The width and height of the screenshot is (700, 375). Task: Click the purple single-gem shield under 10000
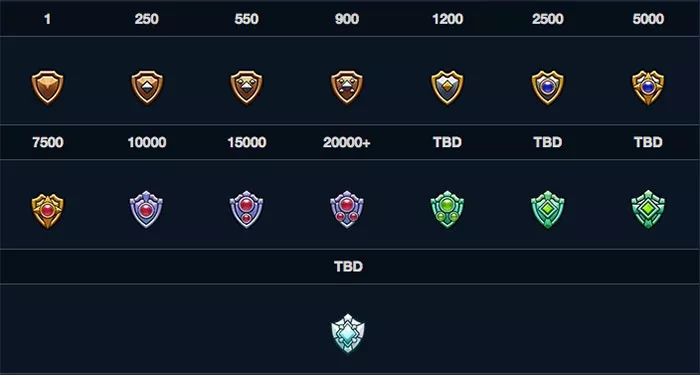(146, 210)
